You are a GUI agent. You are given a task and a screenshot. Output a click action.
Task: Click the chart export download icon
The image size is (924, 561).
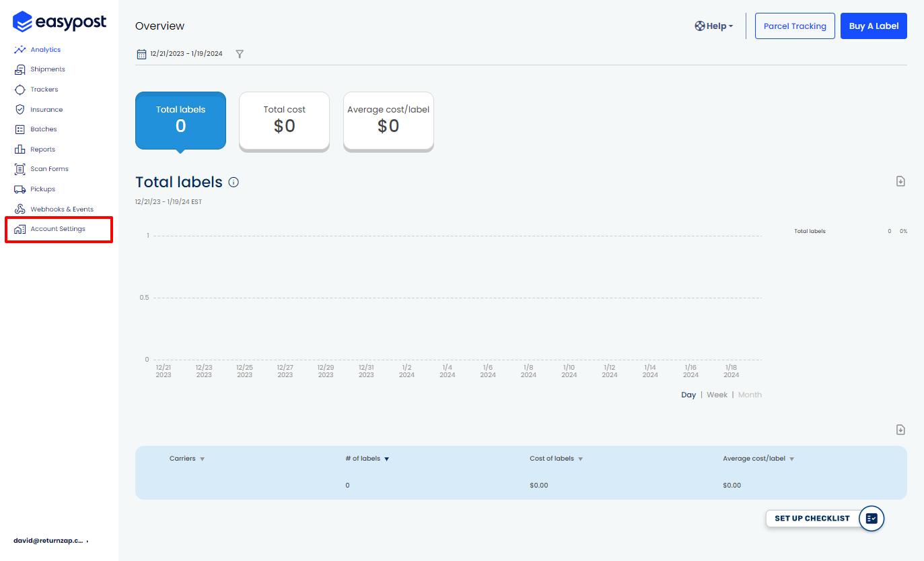pos(900,180)
